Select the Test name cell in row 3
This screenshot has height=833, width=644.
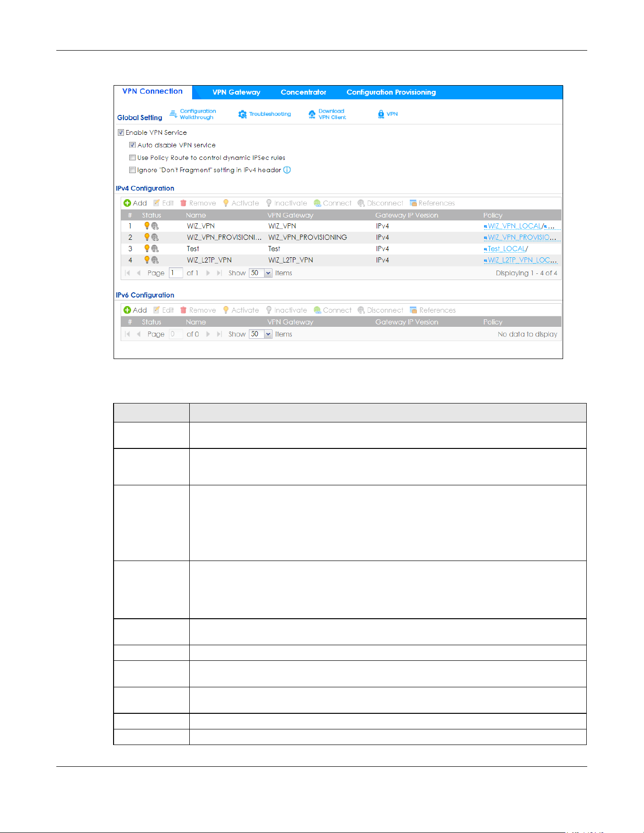coord(193,248)
